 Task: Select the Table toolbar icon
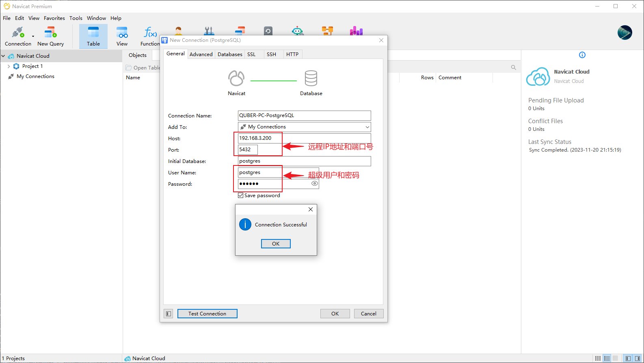click(x=93, y=36)
